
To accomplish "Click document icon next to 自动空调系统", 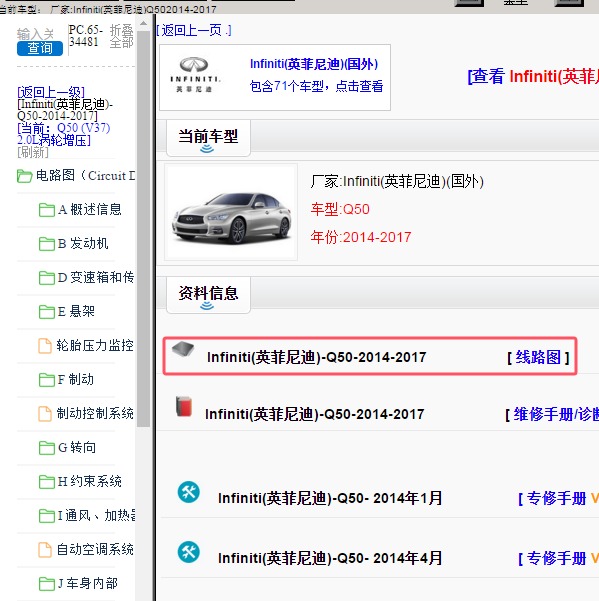I will coord(45,550).
